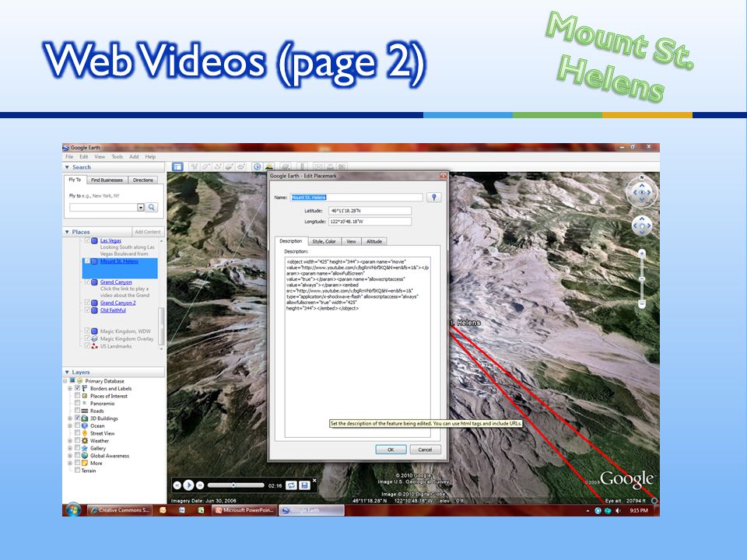Viewport: 747px width, 560px height.
Task: Expand the Ocean layer
Action: click(70, 425)
